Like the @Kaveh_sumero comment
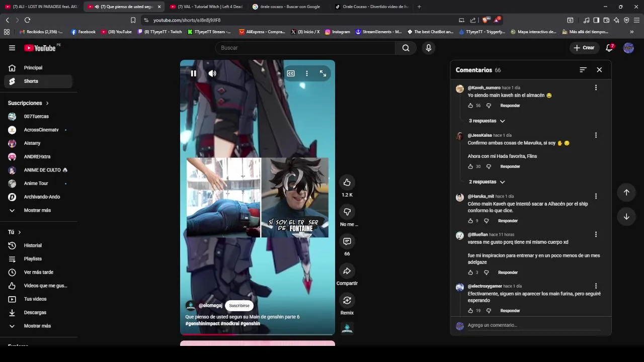This screenshot has width=644, height=362. tap(470, 106)
